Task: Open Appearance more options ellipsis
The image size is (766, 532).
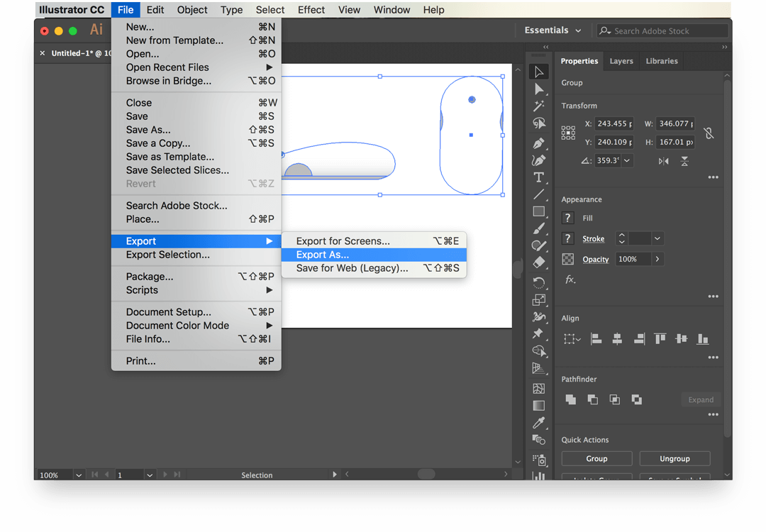Action: [714, 297]
